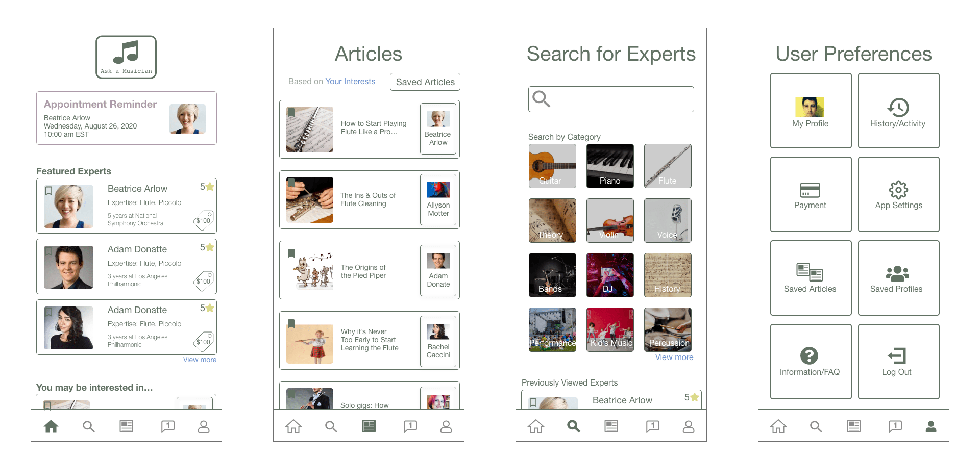Open Saved Articles icon in User Preferences
This screenshot has width=980, height=460.
pos(810,272)
